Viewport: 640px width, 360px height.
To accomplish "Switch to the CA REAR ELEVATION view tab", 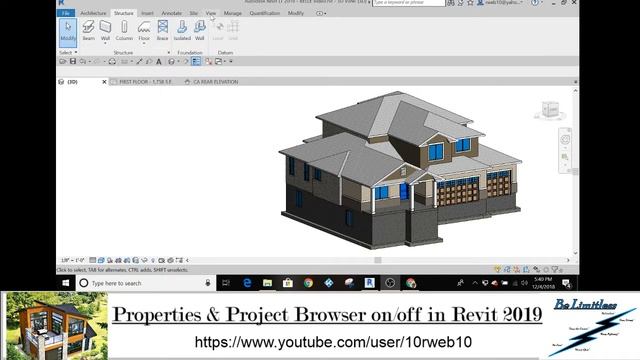I will 211,82.
